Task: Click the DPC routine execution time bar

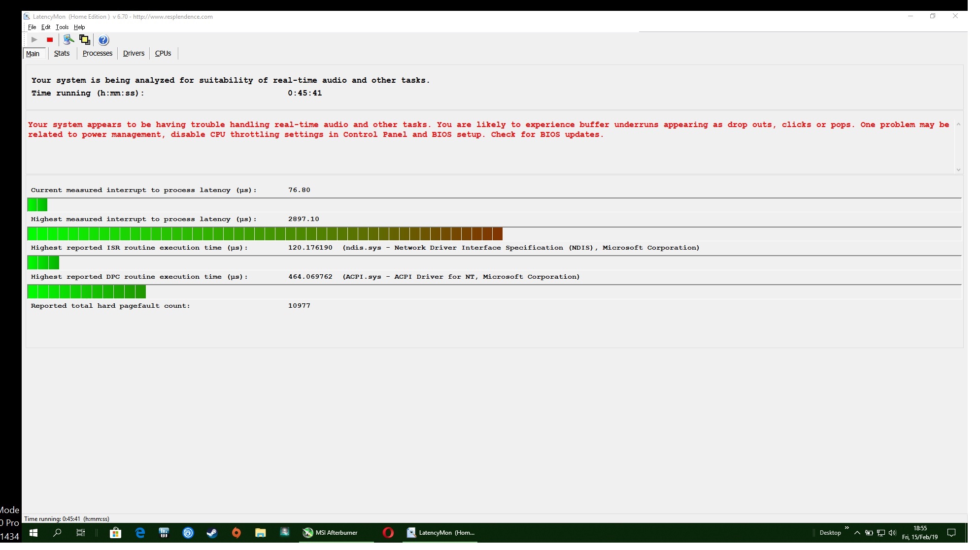Action: 87,292
